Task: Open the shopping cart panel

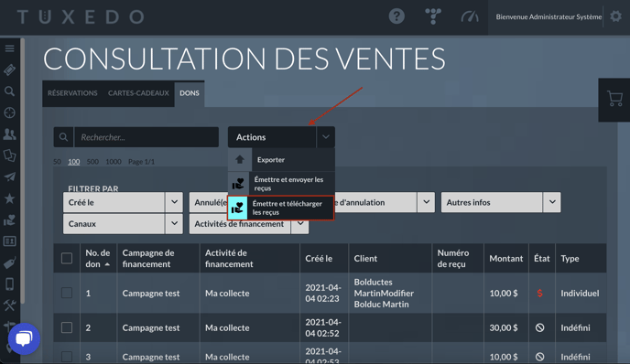Action: pyautogui.click(x=614, y=99)
